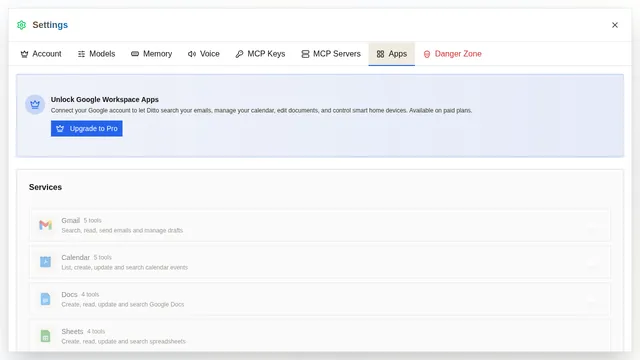Screen dimensions: 640x360
Task: Click "Create, read, update and search spreadsheets"
Action: coord(123,342)
